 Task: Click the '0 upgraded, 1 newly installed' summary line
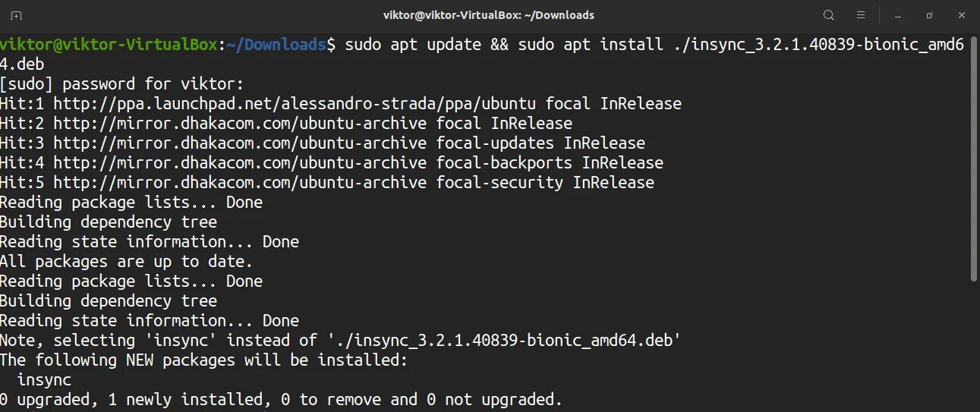[281, 400]
